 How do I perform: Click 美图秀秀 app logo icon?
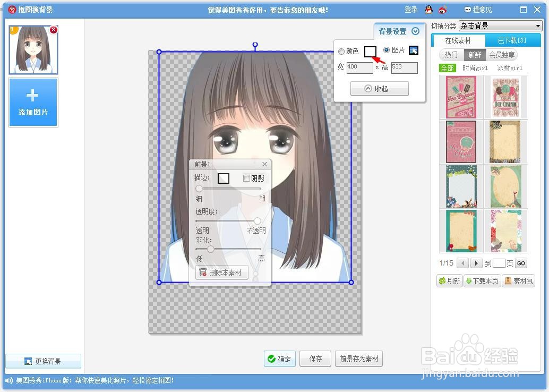tap(12, 10)
